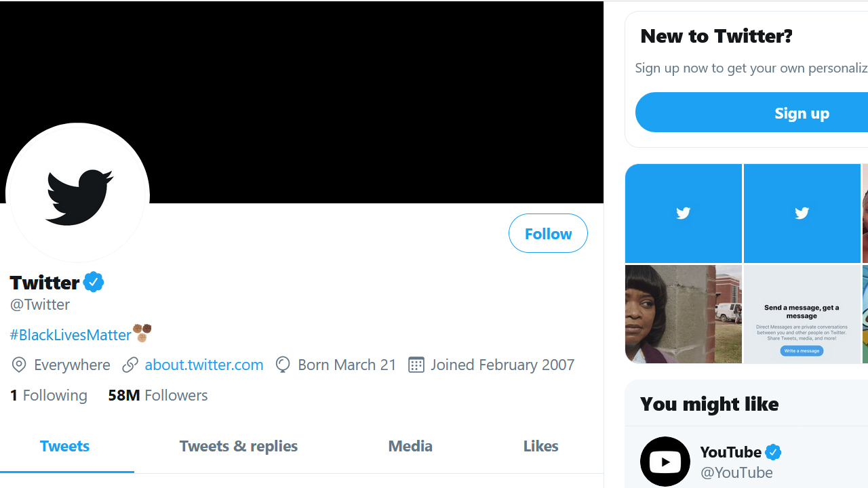868x488 pixels.
Task: Select the Likes tab
Action: pos(540,446)
